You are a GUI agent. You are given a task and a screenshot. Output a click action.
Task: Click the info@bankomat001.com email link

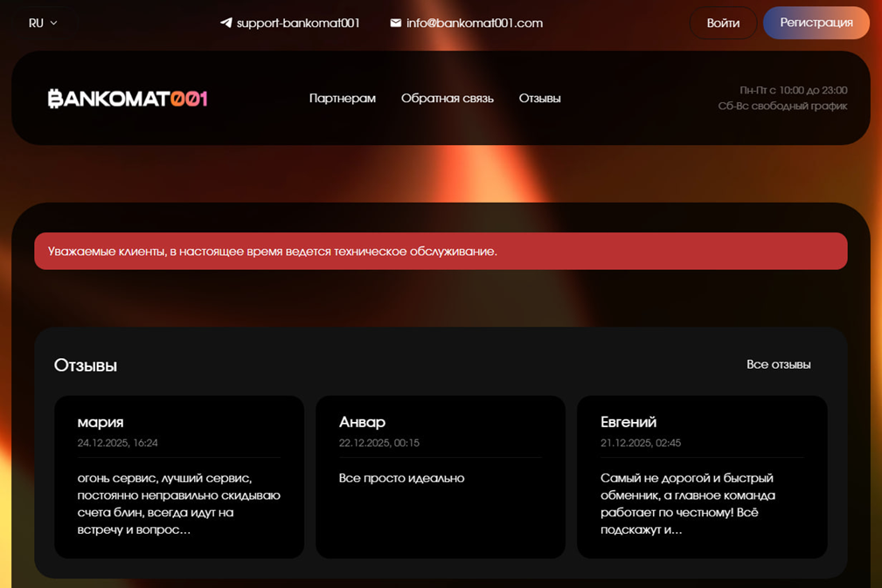pos(474,23)
